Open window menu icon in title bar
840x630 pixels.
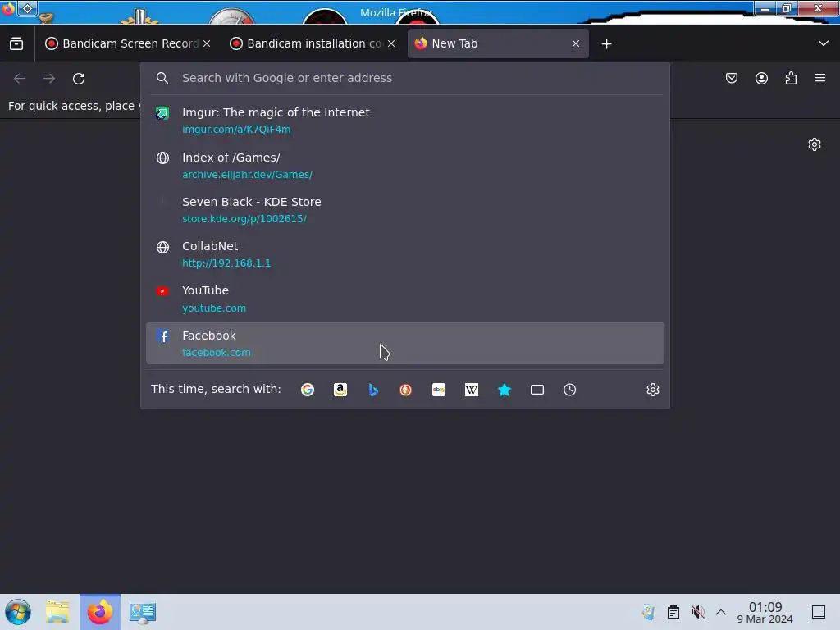click(x=8, y=9)
